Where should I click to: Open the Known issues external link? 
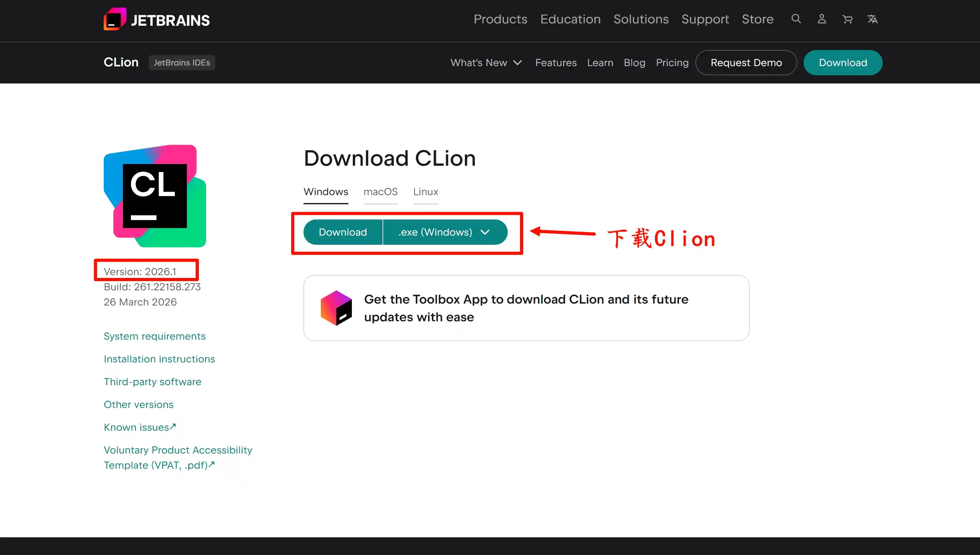pyautogui.click(x=139, y=427)
